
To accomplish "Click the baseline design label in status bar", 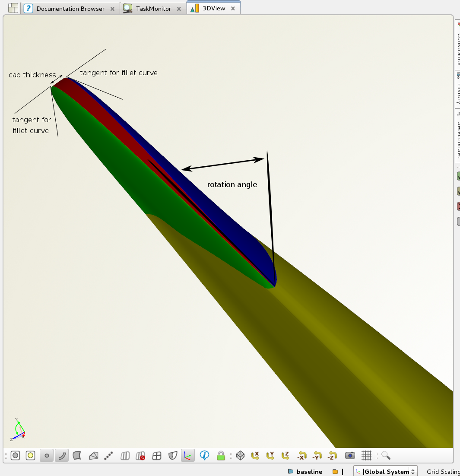I will (309, 471).
